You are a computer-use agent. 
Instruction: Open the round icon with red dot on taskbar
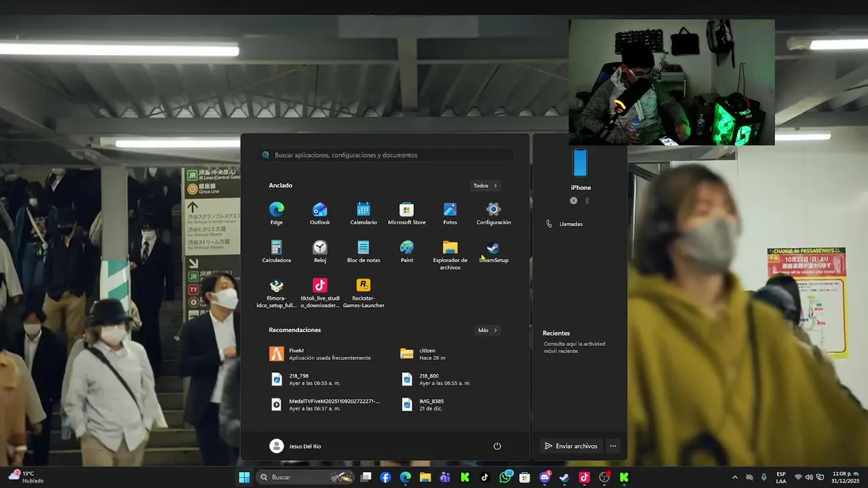click(604, 477)
